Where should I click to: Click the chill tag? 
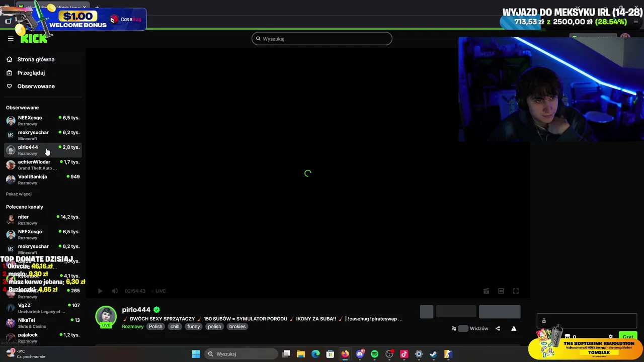tap(175, 327)
